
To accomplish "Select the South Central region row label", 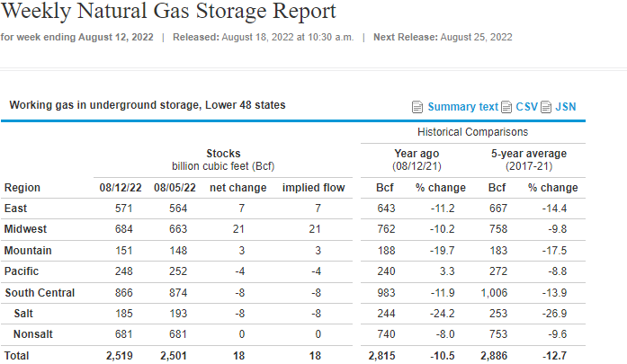I will pos(40,293).
